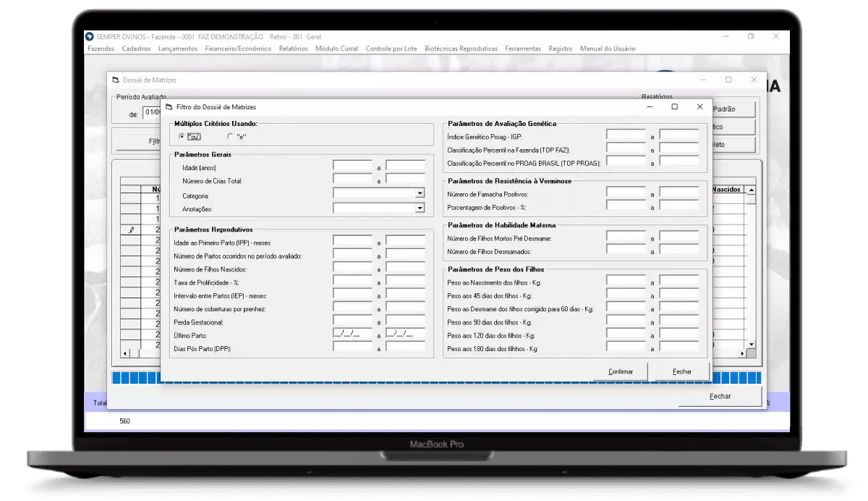Click the grid's left scroll arrow

124,353
